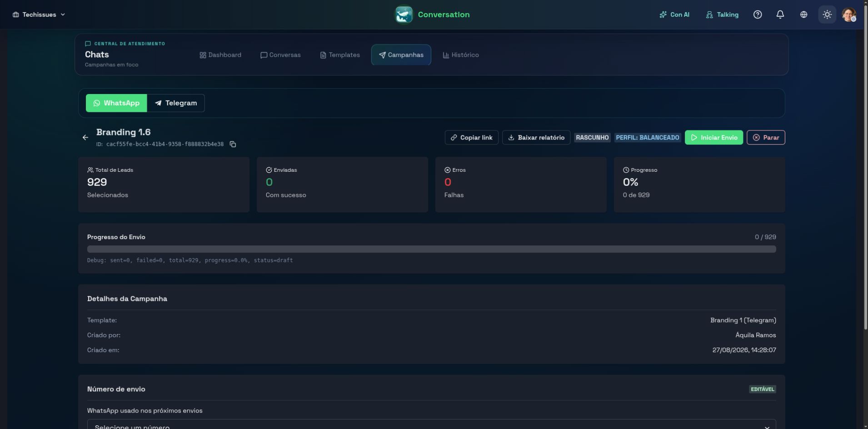The width and height of the screenshot is (868, 429).
Task: Copy the campaign ID with the copy icon
Action: [233, 144]
